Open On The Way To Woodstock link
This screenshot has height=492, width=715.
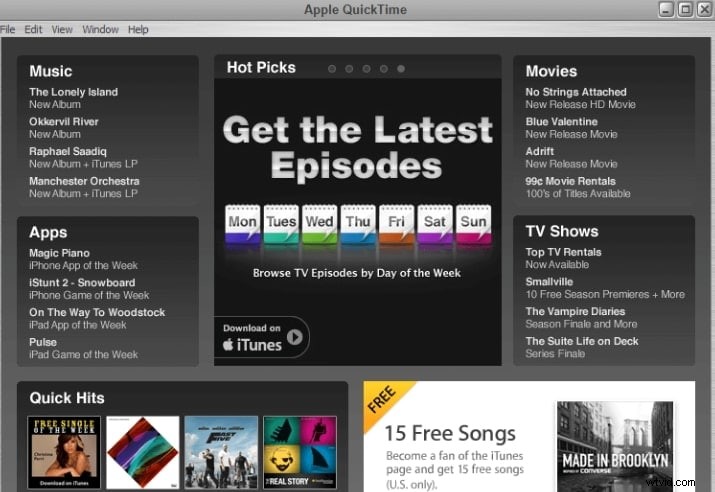pyautogui.click(x=97, y=318)
